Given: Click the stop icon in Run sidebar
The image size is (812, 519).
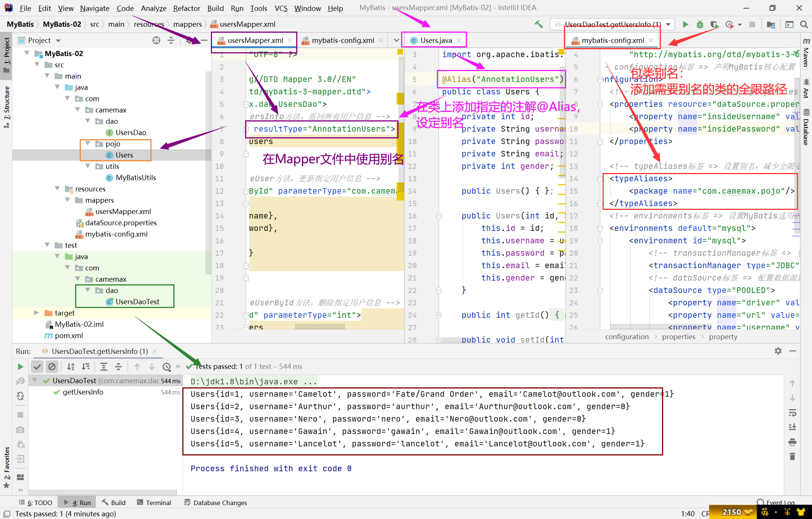Looking at the screenshot, I should click(20, 414).
